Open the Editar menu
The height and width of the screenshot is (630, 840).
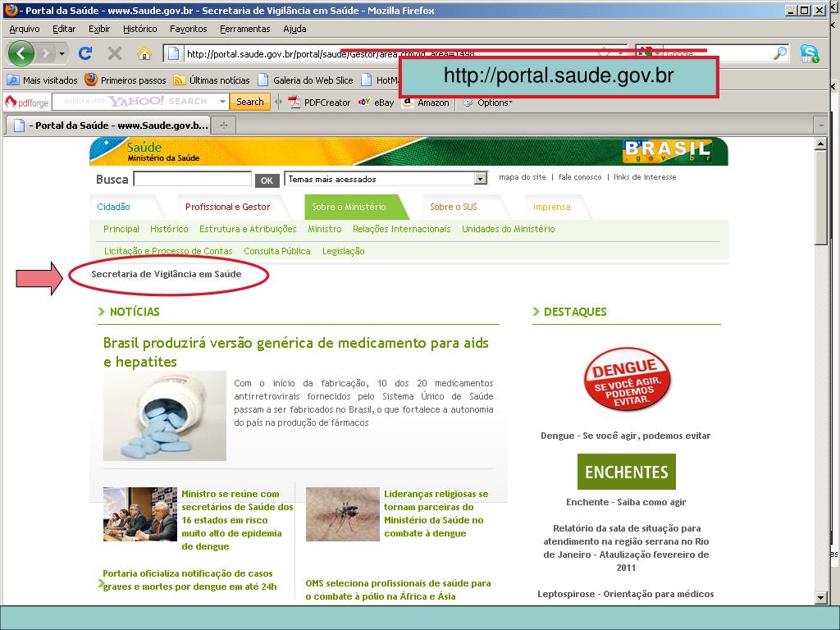click(64, 29)
